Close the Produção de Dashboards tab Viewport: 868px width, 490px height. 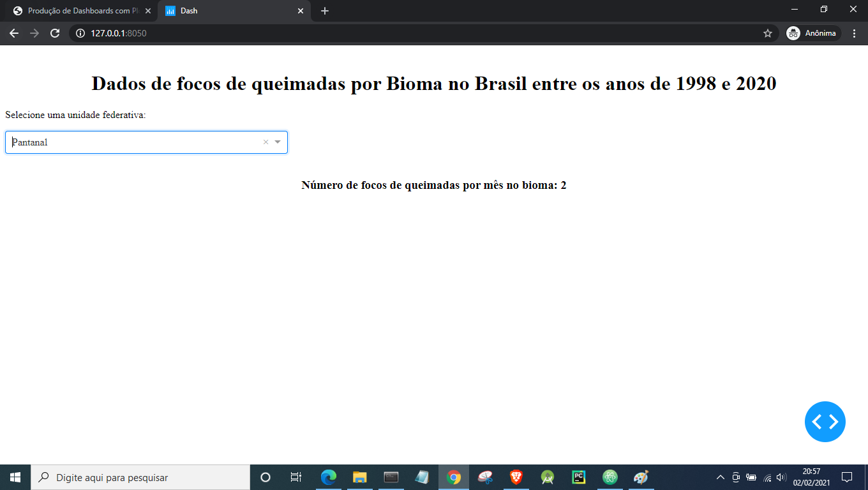[x=148, y=11]
